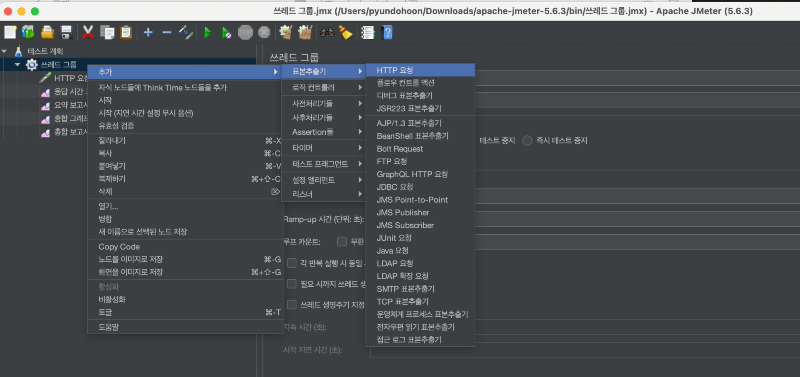
Task: Paste using the clipboard icon
Action: click(126, 33)
